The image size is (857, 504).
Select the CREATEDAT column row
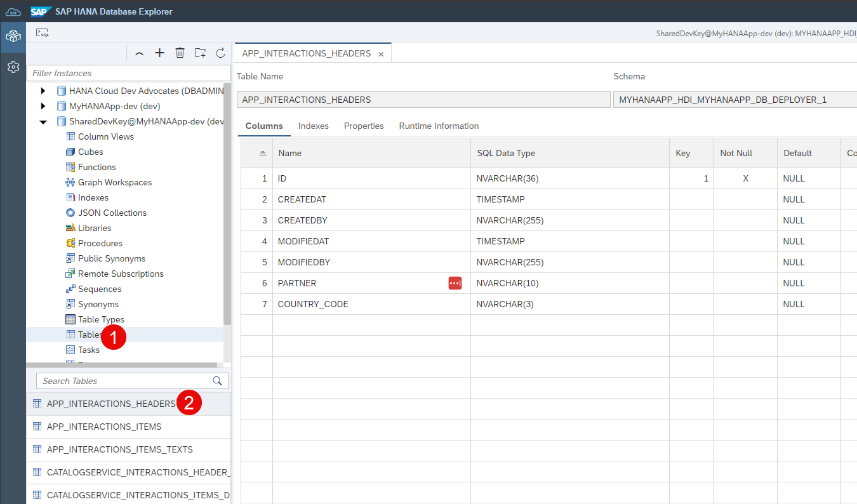549,199
